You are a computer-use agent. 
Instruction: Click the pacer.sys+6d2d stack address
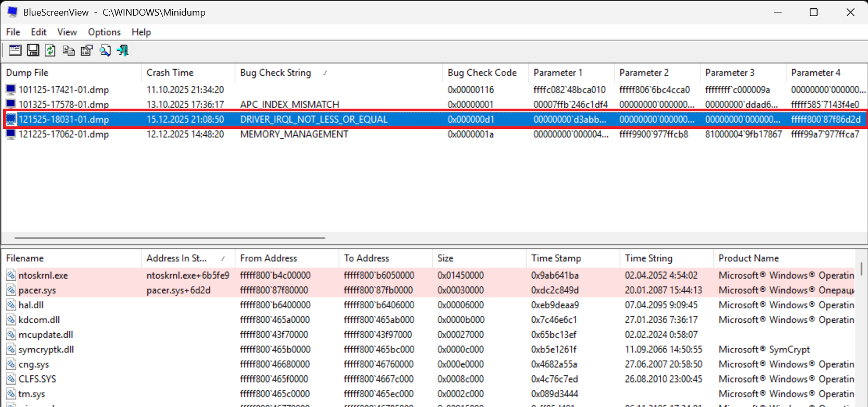(x=178, y=290)
